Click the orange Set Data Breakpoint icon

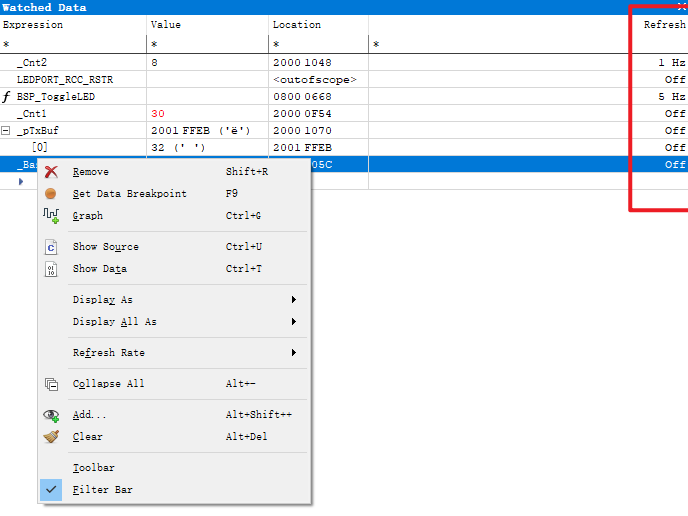(x=50, y=194)
